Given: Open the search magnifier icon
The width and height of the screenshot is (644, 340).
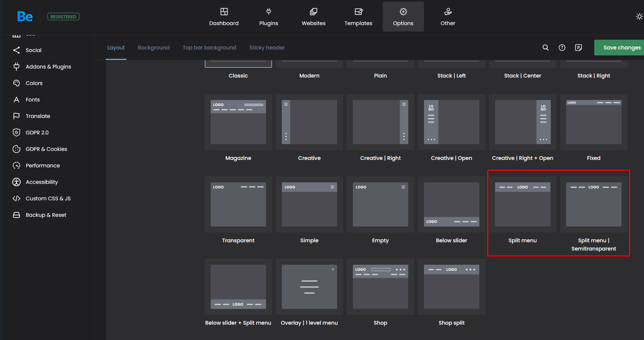Looking at the screenshot, I should click(x=546, y=48).
